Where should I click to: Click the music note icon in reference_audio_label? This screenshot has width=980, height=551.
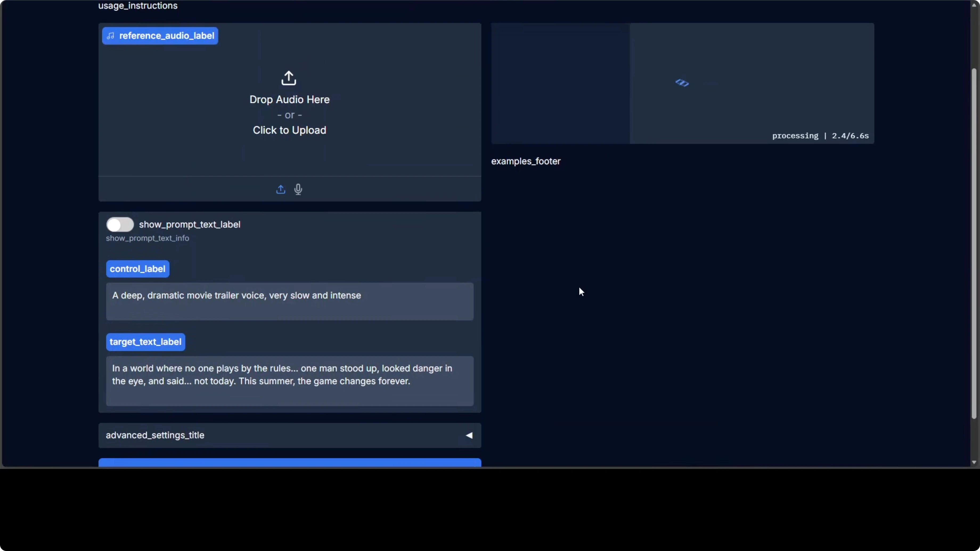click(x=111, y=36)
